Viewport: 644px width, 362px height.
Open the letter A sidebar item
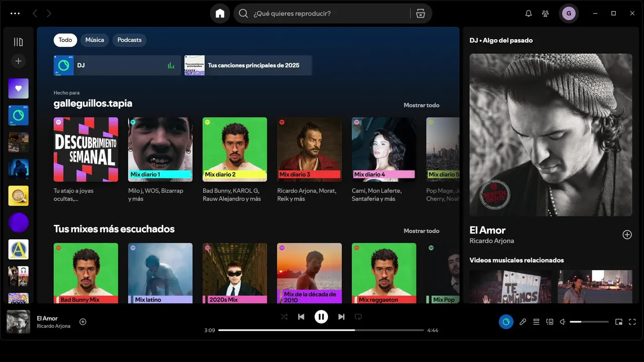click(19, 249)
